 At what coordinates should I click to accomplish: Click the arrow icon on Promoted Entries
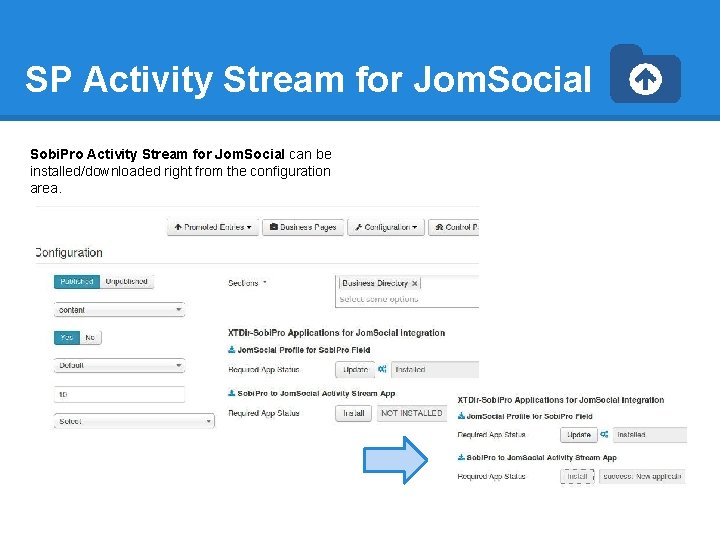tap(178, 227)
